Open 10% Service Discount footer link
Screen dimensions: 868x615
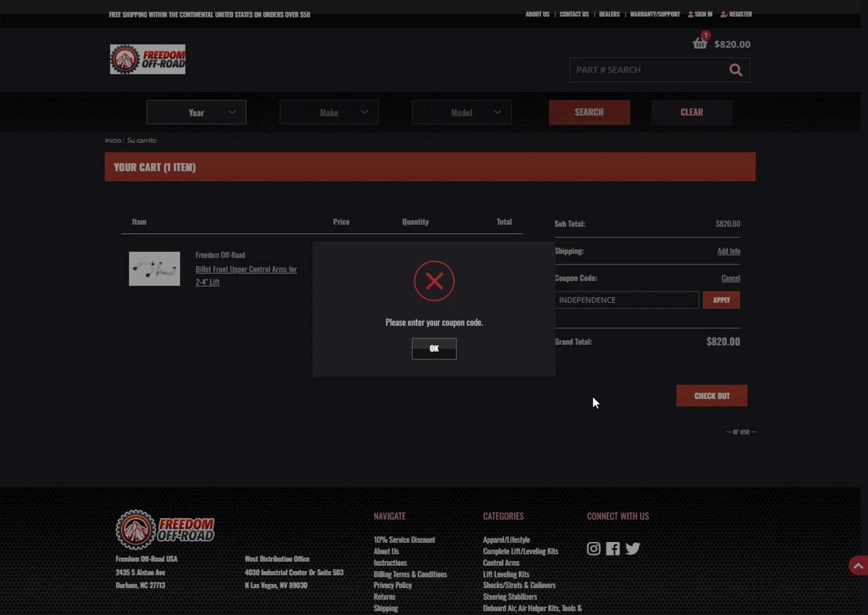tap(404, 540)
